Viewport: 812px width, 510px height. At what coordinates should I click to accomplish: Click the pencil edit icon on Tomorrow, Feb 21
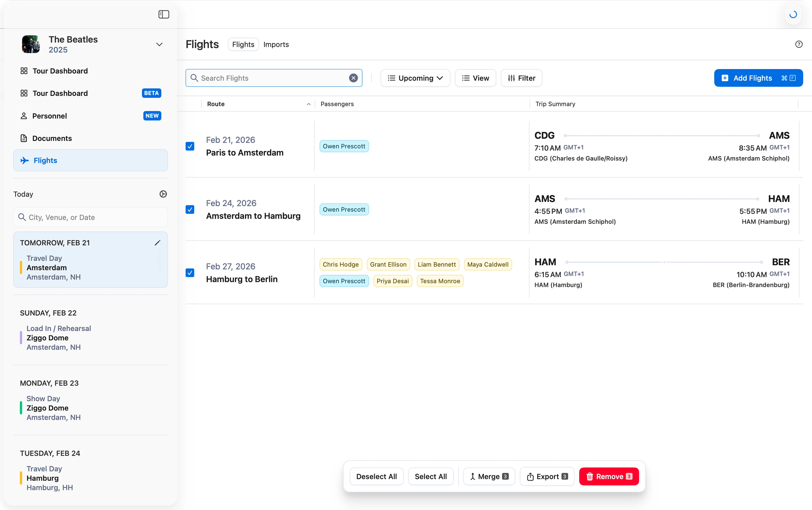157,243
